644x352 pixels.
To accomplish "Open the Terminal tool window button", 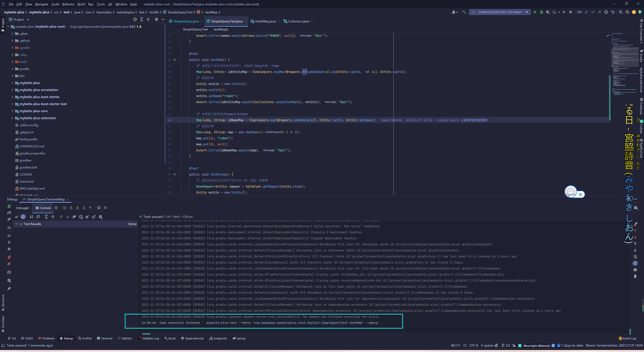I will pyautogui.click(x=105, y=338).
